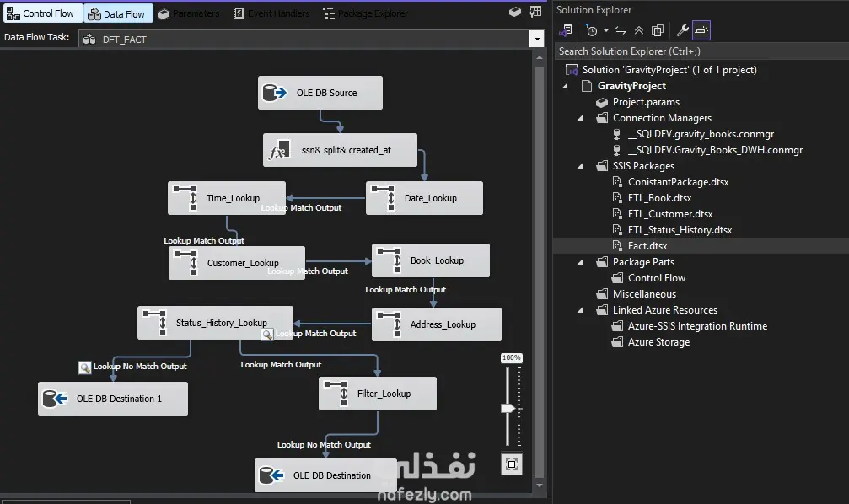Viewport: 849px width, 504px height.
Task: Click the 100% zoom level label
Action: (x=511, y=358)
